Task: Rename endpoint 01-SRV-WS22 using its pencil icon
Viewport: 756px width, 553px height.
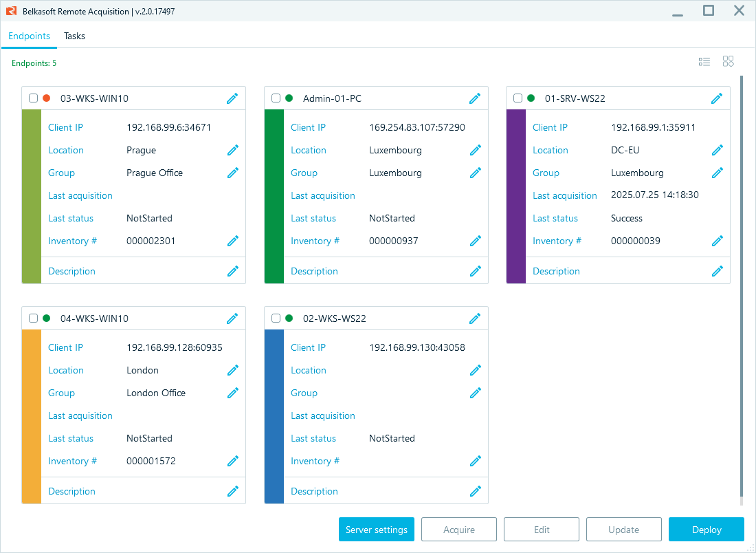Action: [718, 98]
